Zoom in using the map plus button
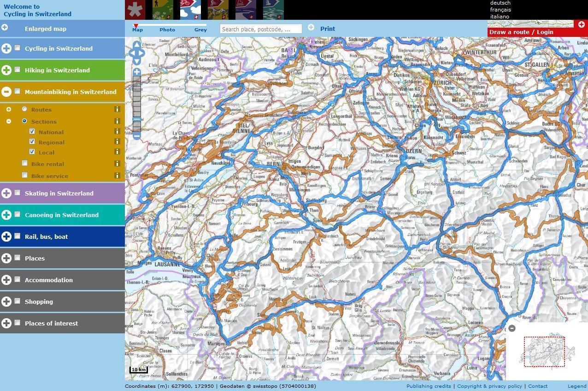The image size is (588, 391). click(137, 72)
